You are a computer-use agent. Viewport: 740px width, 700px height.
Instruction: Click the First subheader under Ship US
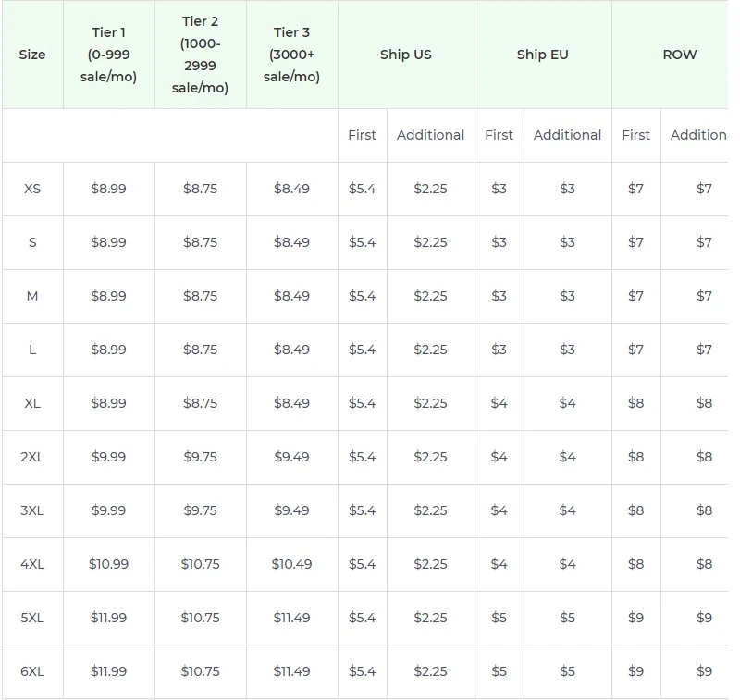pyautogui.click(x=362, y=135)
